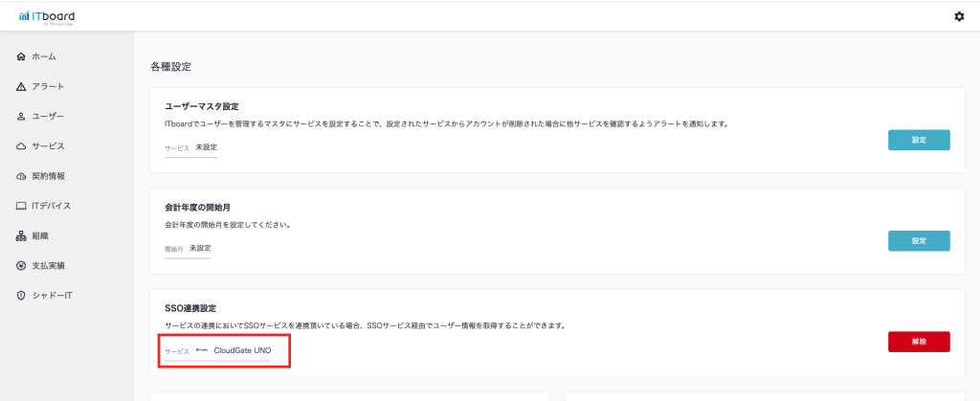Go to 支払実績 in the sidebar
Viewport: 980px width, 401px height.
pos(48,265)
